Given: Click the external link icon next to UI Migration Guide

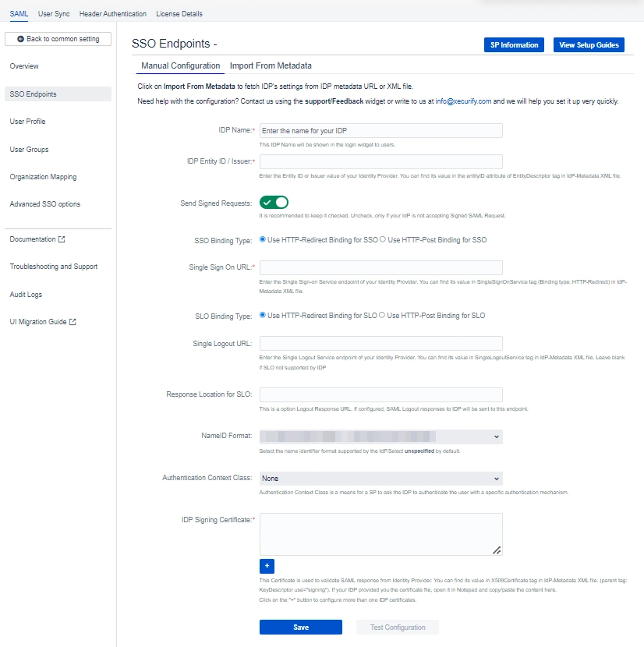Looking at the screenshot, I should coord(73,322).
